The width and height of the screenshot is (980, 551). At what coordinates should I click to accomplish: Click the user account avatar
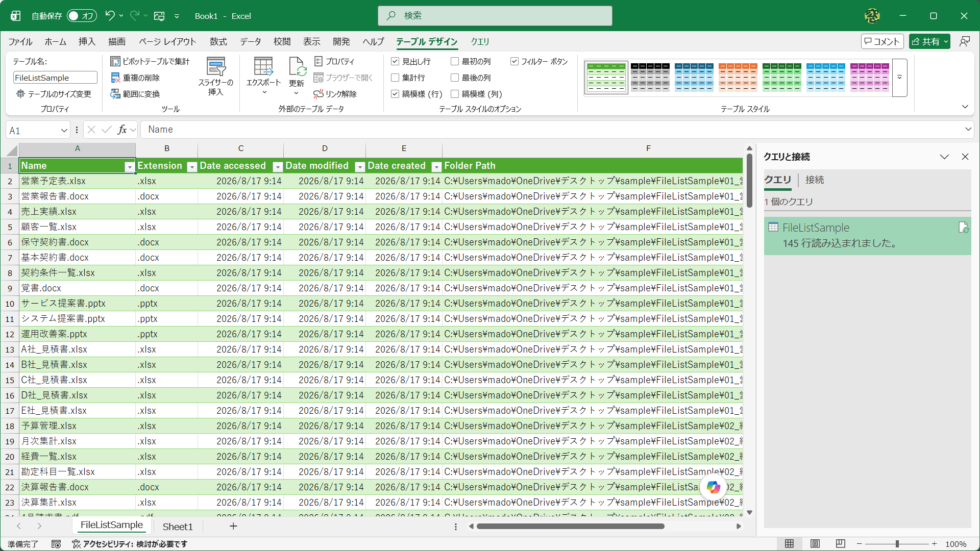[872, 16]
